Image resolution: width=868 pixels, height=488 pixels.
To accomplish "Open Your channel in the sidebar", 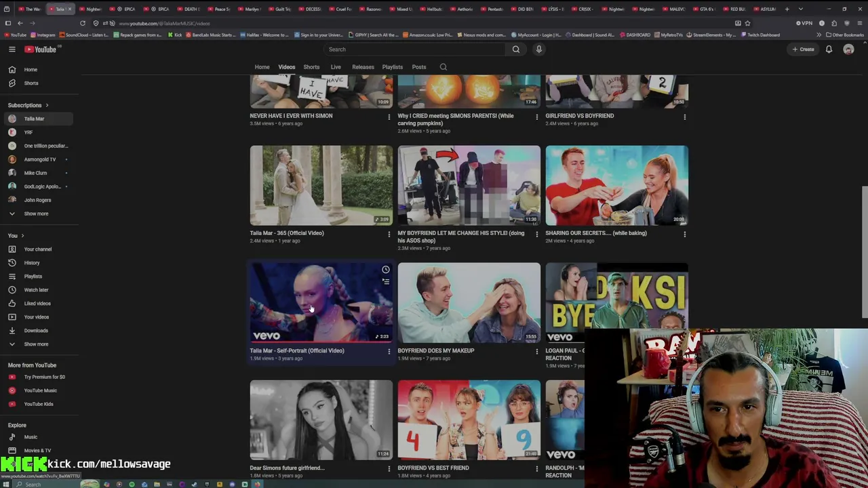I will pyautogui.click(x=39, y=249).
